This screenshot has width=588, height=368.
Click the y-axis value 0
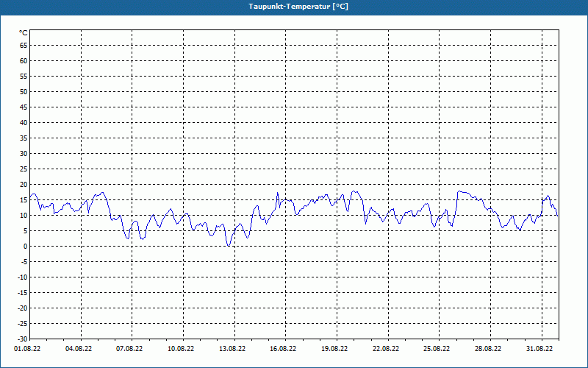(x=26, y=247)
